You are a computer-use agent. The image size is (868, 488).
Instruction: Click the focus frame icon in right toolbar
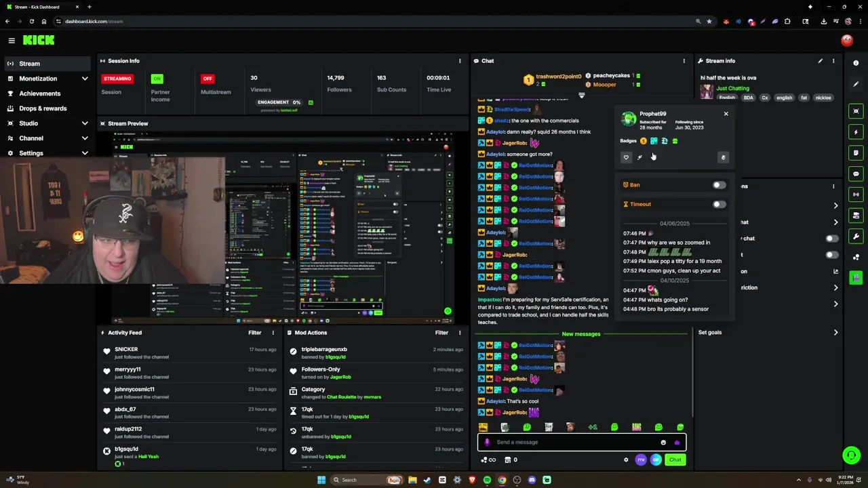point(856,111)
